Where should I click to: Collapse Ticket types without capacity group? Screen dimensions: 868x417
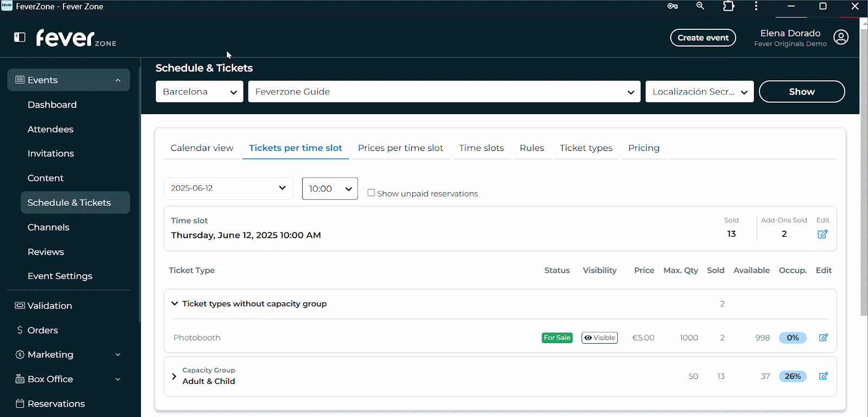(175, 304)
